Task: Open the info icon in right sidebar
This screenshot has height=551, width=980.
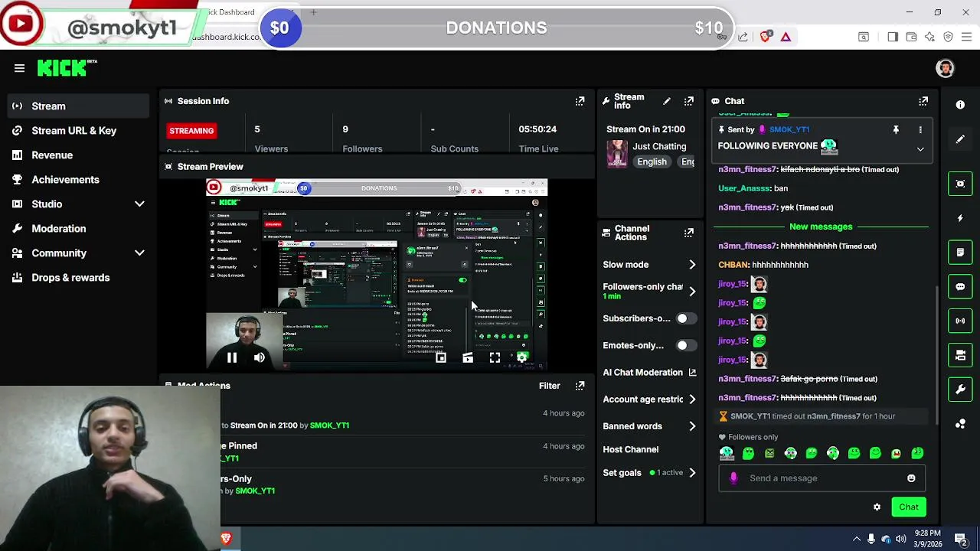Action: click(960, 105)
